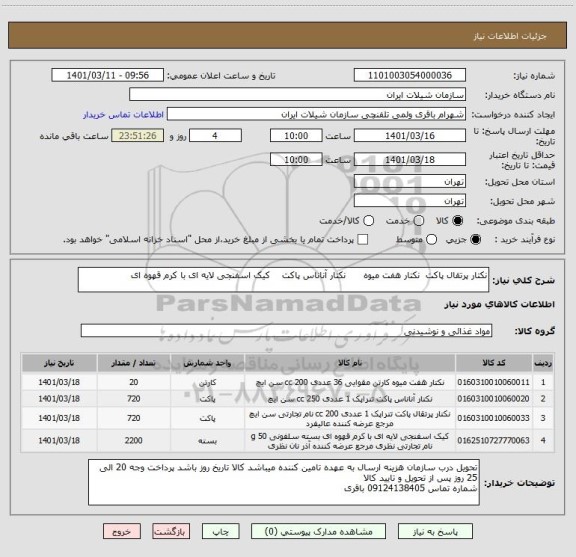This screenshot has width=576, height=557.
Task: Click the واحد شمارش column header
Action: 207,363
